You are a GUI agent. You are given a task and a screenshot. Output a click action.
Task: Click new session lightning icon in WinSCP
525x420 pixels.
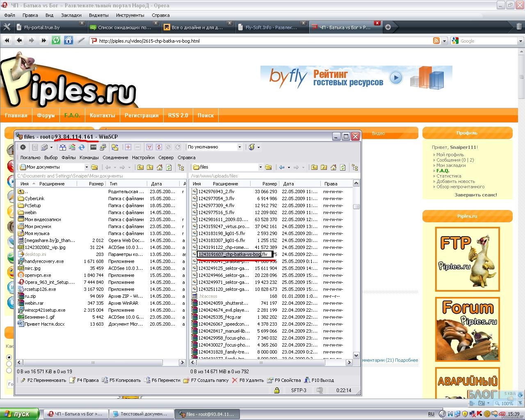251,147
